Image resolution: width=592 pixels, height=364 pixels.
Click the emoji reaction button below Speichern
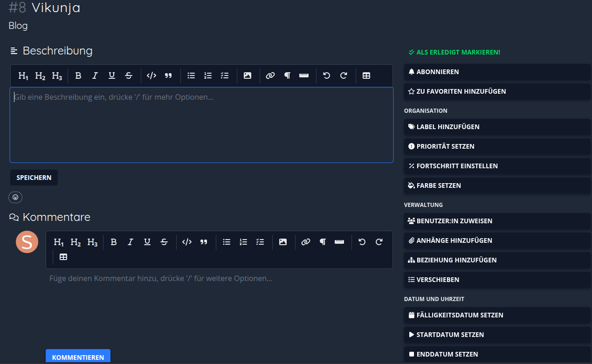(15, 198)
